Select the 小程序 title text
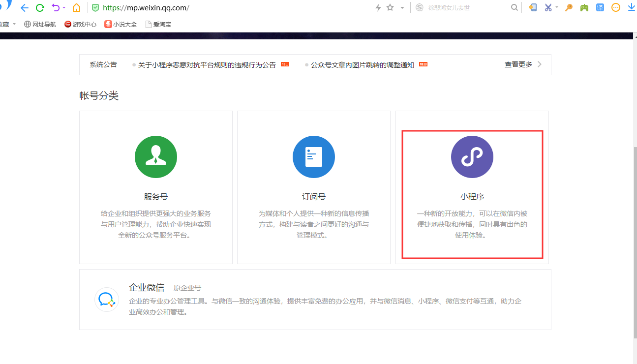Image resolution: width=637 pixels, height=364 pixels. coord(472,197)
